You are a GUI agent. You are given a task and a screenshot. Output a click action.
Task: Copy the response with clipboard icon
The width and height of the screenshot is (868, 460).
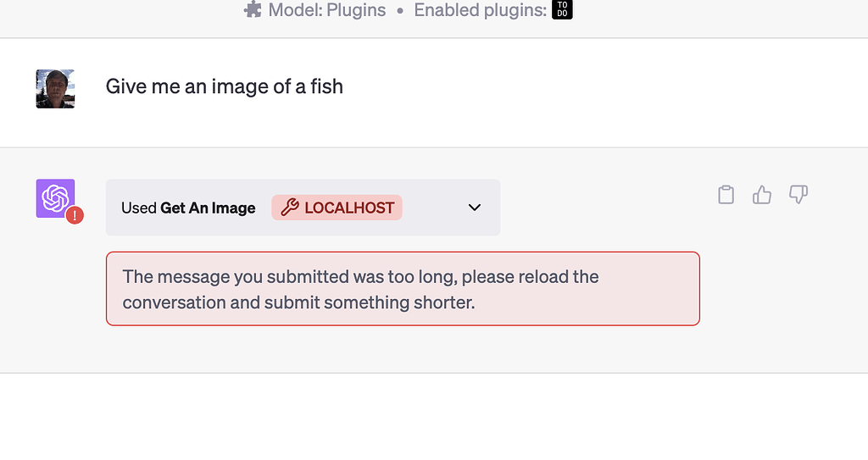(x=726, y=195)
